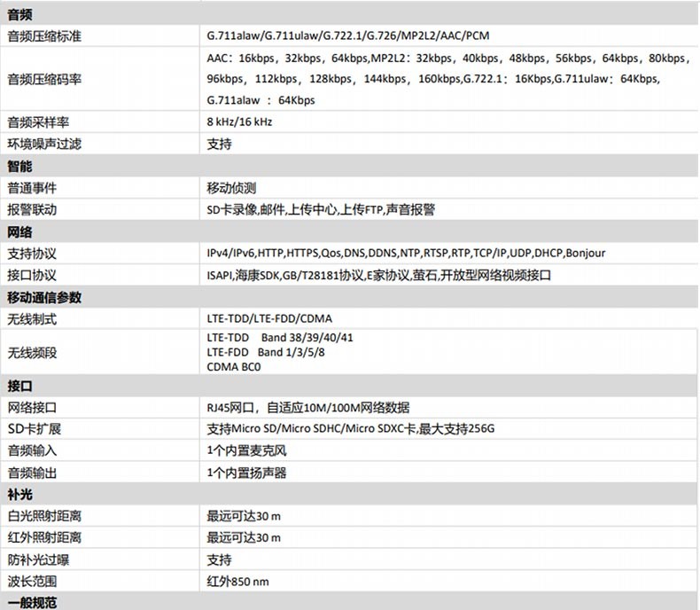The height and width of the screenshot is (610, 700).
Task: Click the G.711alaw : 64Kbps line
Action: 261,100
